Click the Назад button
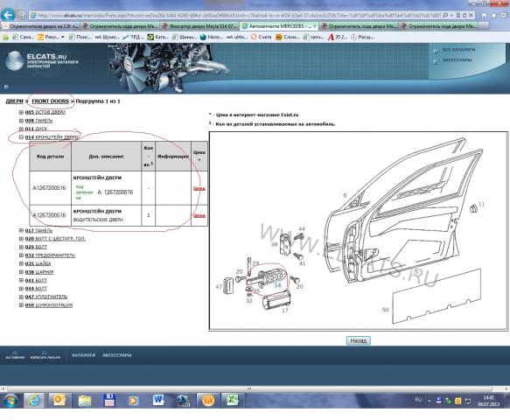Viewport: 510px width, 420px height. pos(358,340)
